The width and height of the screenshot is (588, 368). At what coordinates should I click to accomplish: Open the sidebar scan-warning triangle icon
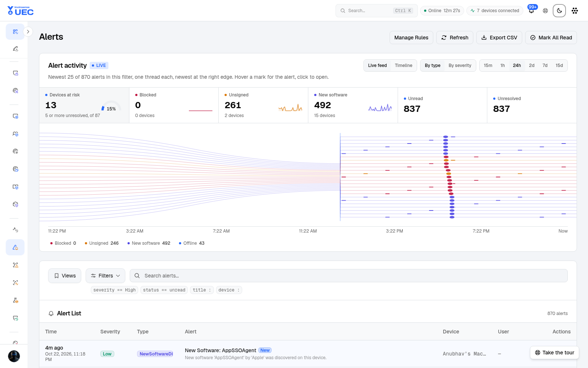15,265
